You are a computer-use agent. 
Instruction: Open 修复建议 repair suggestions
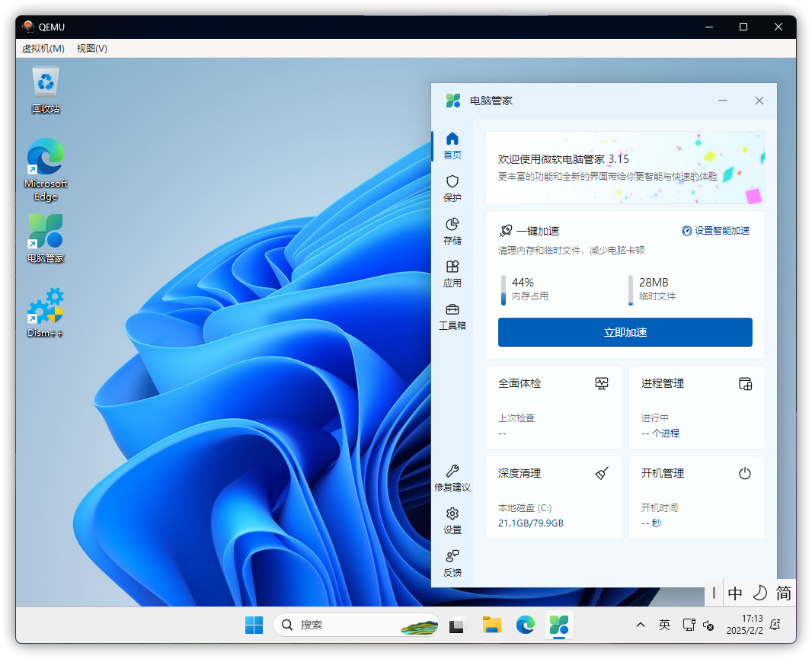(452, 478)
